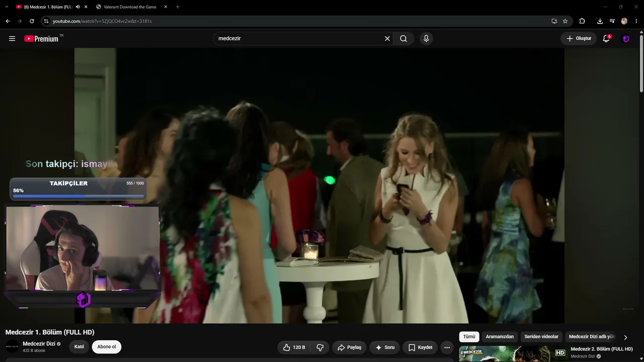Clear the medcezir search text
Image resolution: width=644 pixels, height=362 pixels.
coord(387,39)
